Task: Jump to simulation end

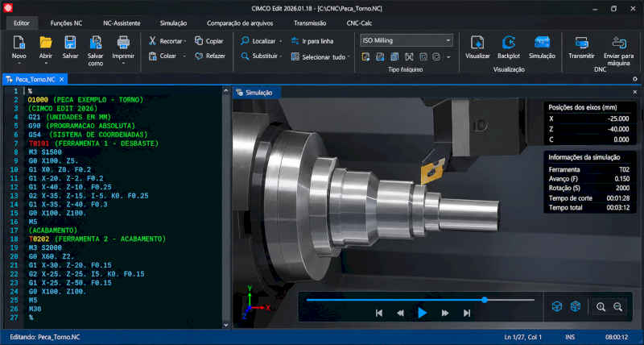Action: point(467,313)
